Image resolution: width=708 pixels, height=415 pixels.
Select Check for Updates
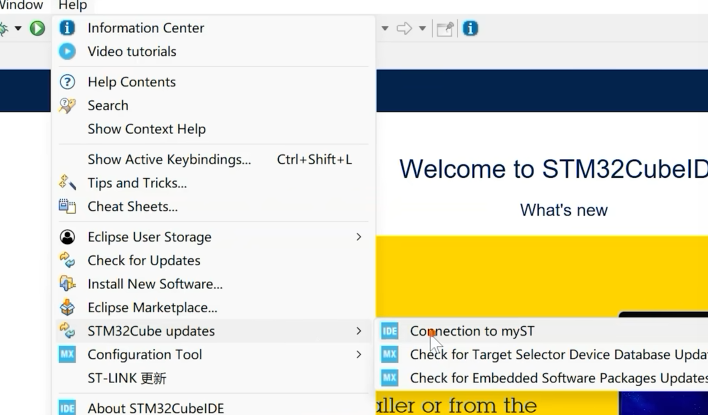(x=214, y=261)
